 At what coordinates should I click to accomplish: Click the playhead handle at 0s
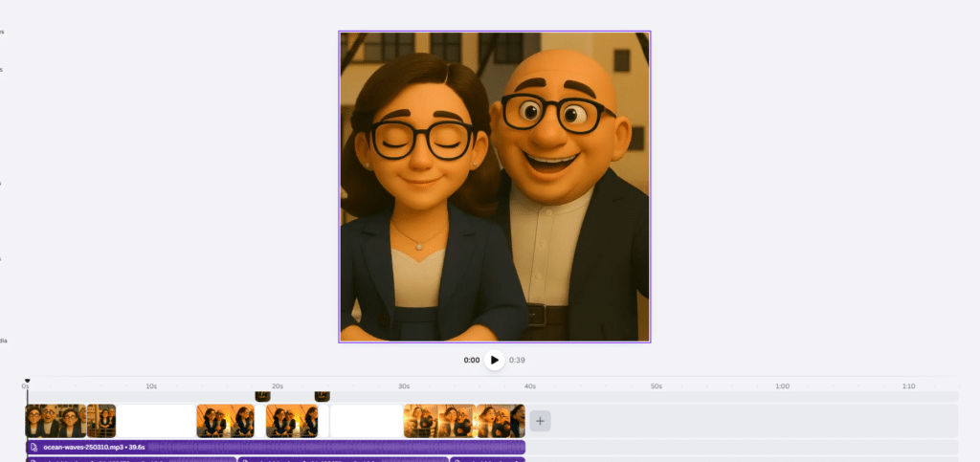[27, 382]
